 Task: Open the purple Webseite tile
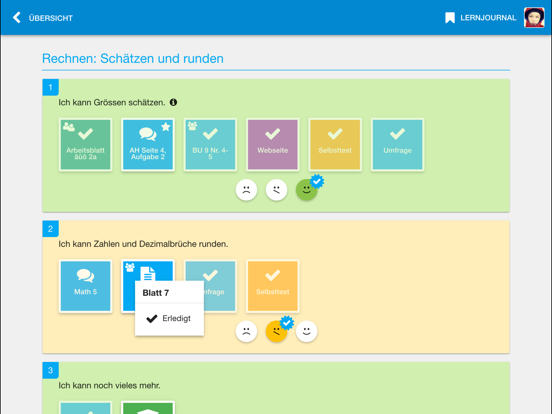(273, 145)
